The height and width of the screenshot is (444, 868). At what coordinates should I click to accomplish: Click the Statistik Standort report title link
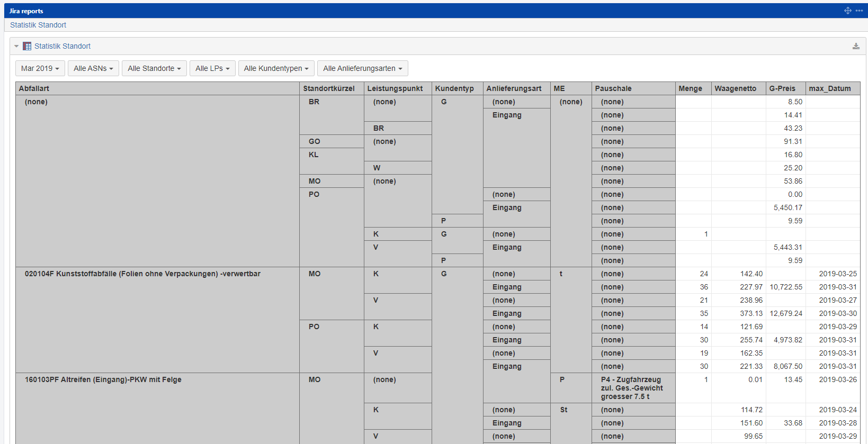click(62, 46)
